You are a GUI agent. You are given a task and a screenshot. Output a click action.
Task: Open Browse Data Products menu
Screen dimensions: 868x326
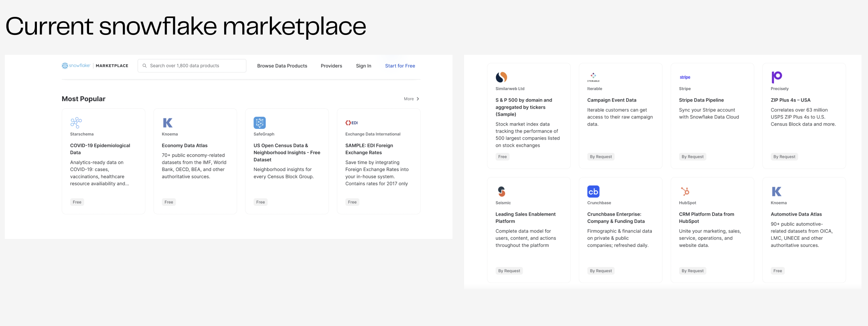click(x=282, y=66)
